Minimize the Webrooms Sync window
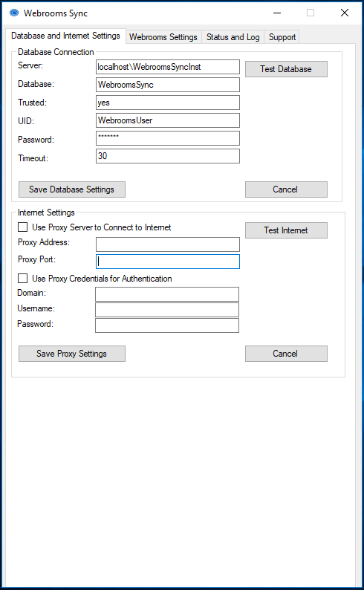This screenshot has height=590, width=364. click(x=277, y=13)
